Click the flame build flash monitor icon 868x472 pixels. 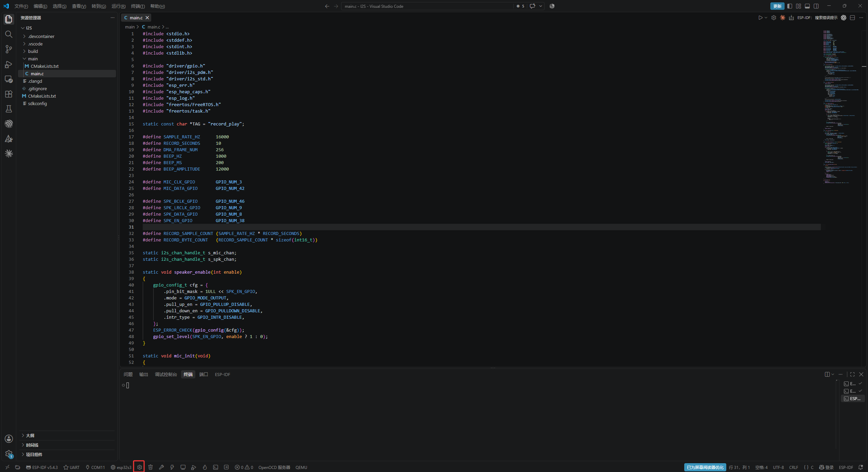pyautogui.click(x=205, y=467)
